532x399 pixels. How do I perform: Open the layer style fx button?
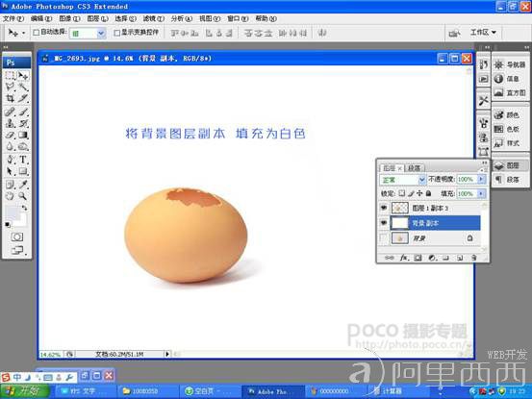point(403,258)
